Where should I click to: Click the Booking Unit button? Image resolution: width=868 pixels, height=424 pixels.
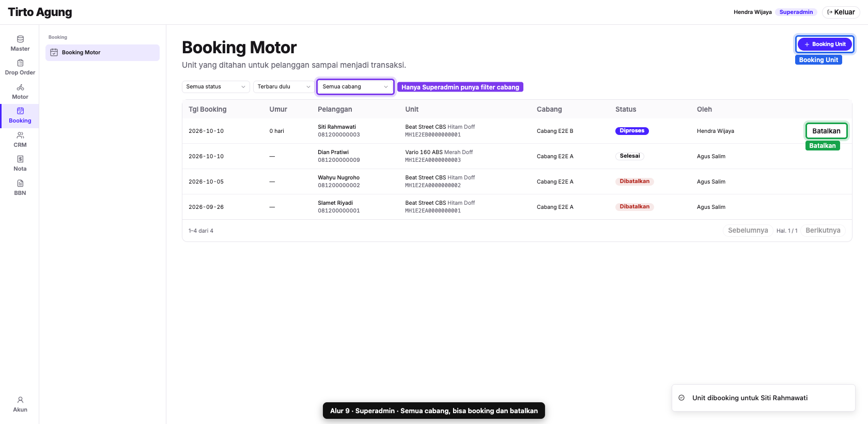[825, 44]
